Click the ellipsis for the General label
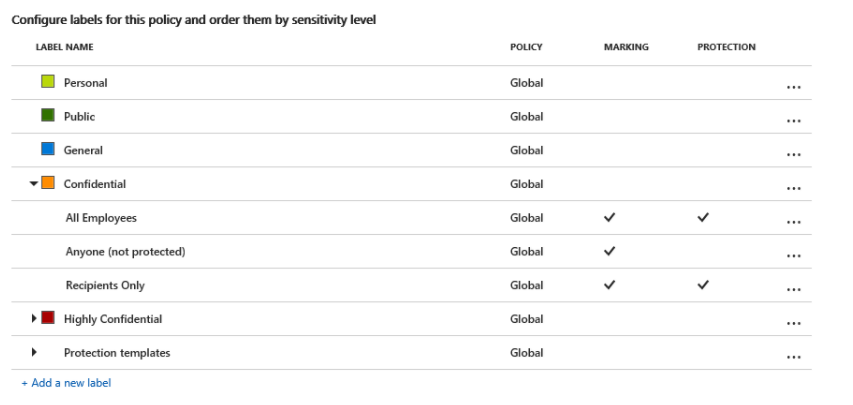853x405 pixels. [x=793, y=155]
